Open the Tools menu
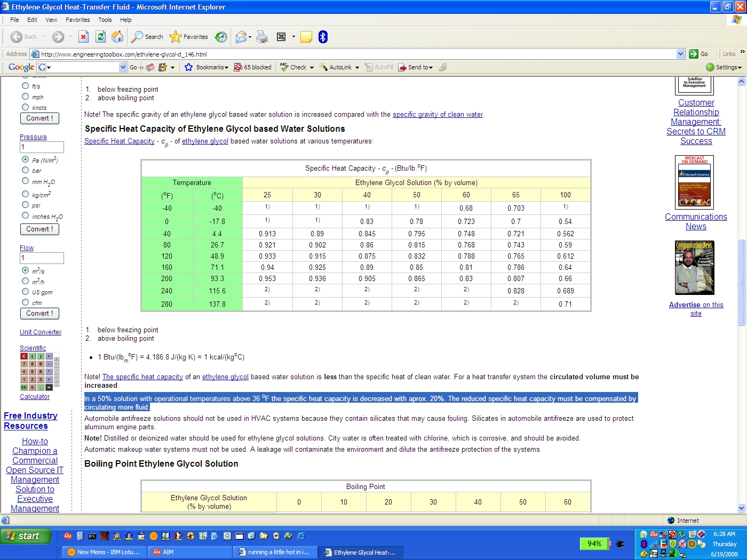The image size is (747, 560). tap(105, 20)
